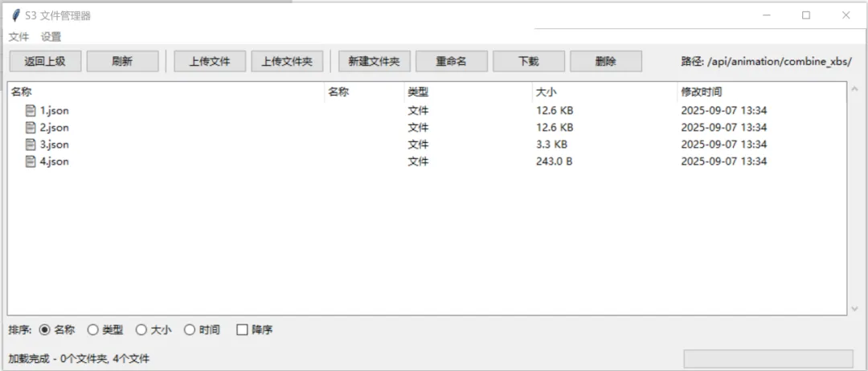Select the 时间 sort radio button
Screen dimensions: 868x371
(190, 330)
